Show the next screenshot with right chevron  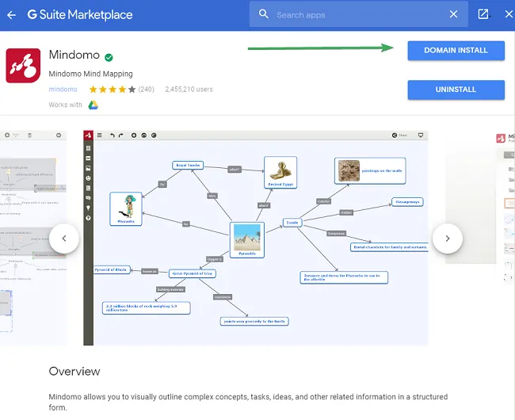[x=448, y=239]
